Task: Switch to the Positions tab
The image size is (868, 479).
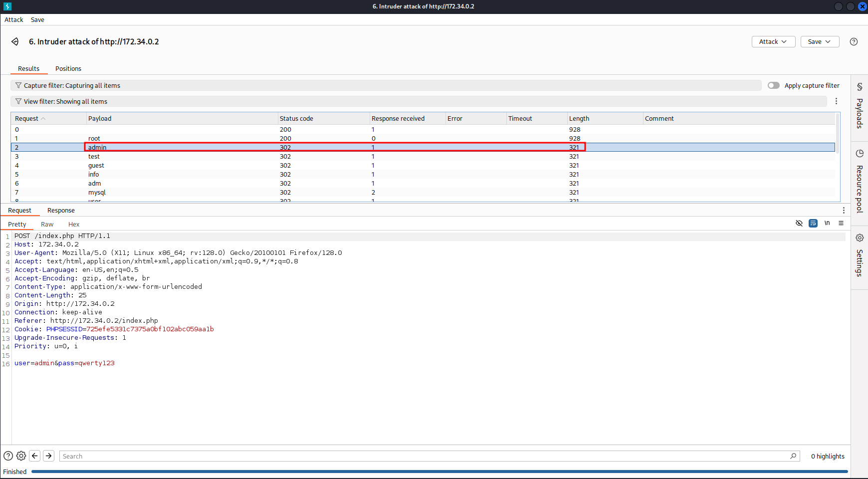Action: click(x=68, y=69)
